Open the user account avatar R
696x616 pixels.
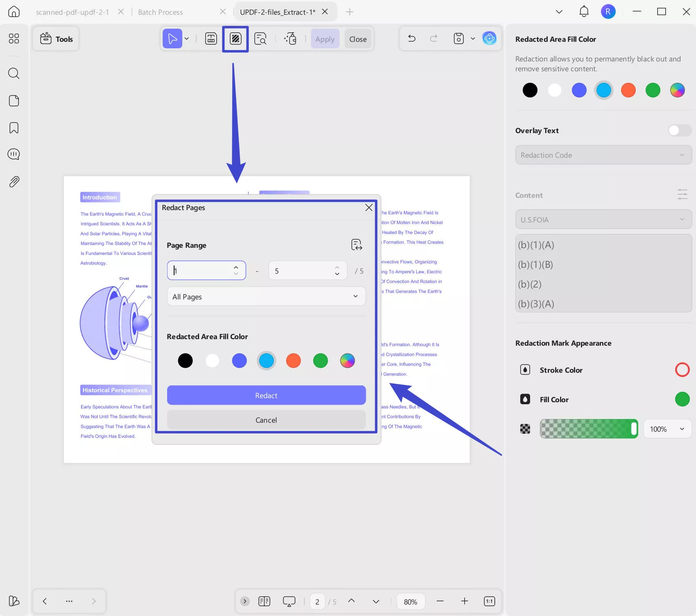[608, 11]
